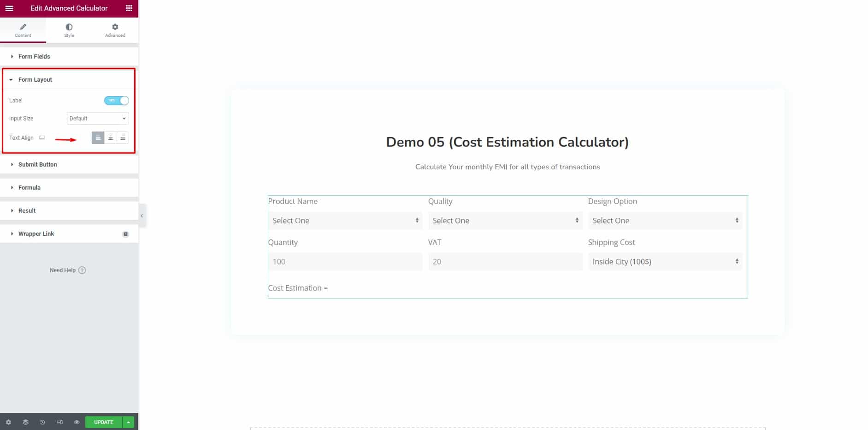Preview changes with the eye icon
868x430 pixels.
(76, 422)
